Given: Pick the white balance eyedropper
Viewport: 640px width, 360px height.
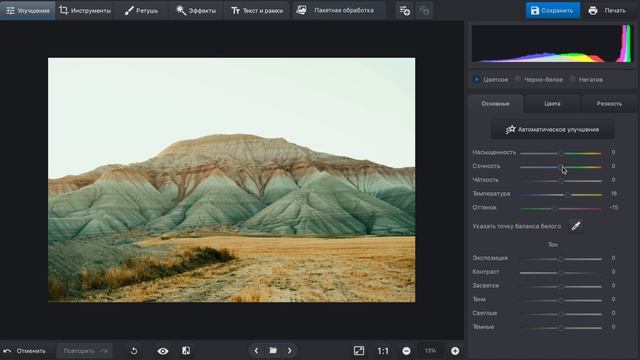Looking at the screenshot, I should (576, 226).
